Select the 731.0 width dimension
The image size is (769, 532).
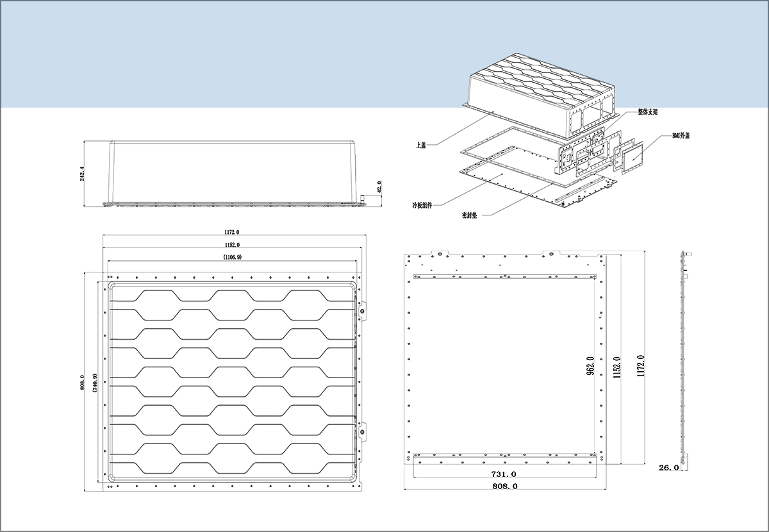(x=504, y=474)
